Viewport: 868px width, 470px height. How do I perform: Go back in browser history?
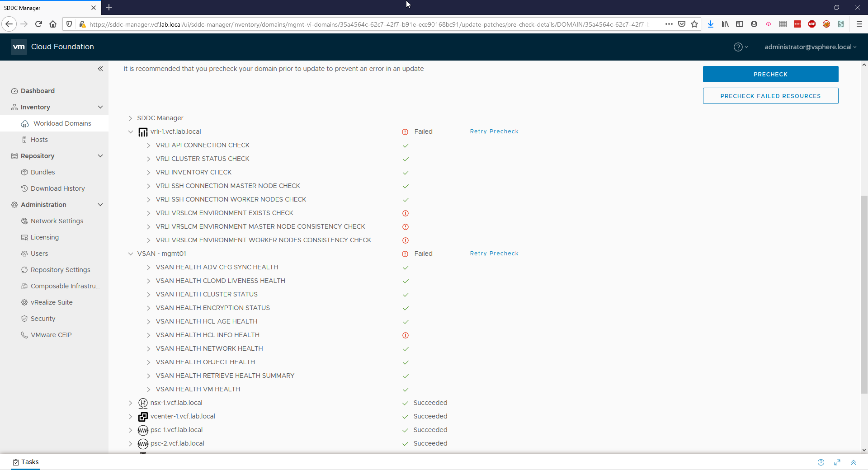tap(9, 24)
